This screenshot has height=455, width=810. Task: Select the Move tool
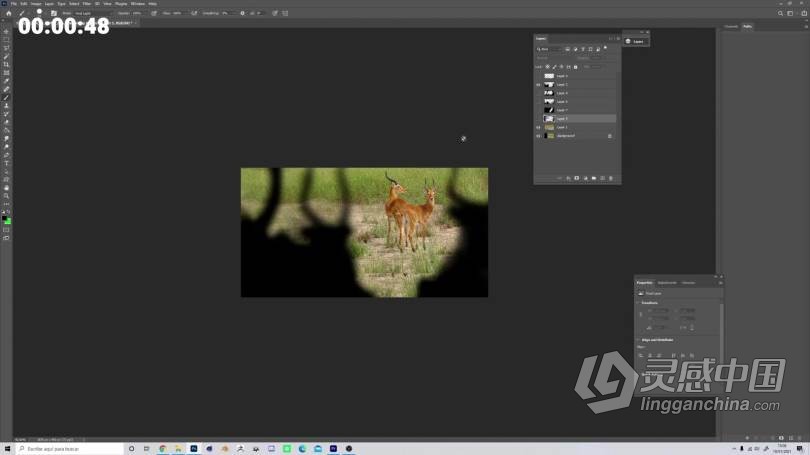6,32
